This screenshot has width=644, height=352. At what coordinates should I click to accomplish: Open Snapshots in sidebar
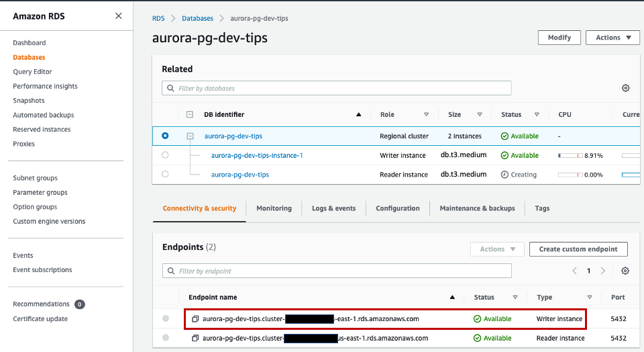click(29, 100)
